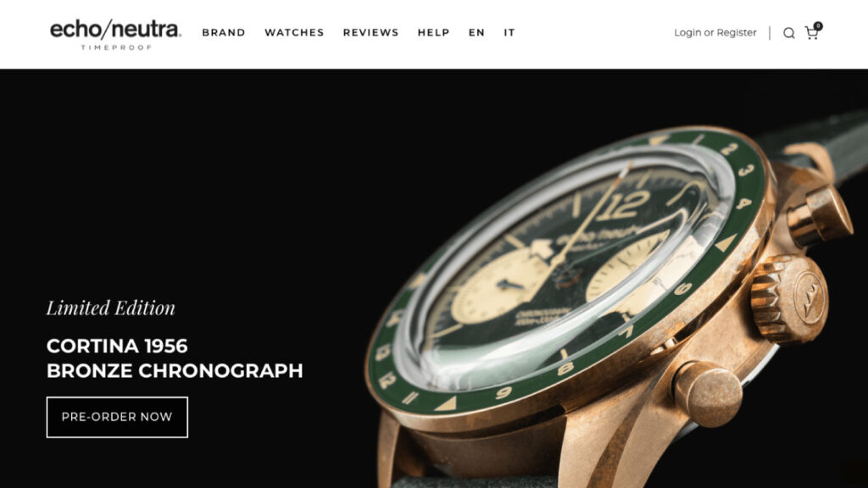The image size is (868, 488).
Task: Click the PRE-ORDER NOW button
Action: (x=117, y=417)
